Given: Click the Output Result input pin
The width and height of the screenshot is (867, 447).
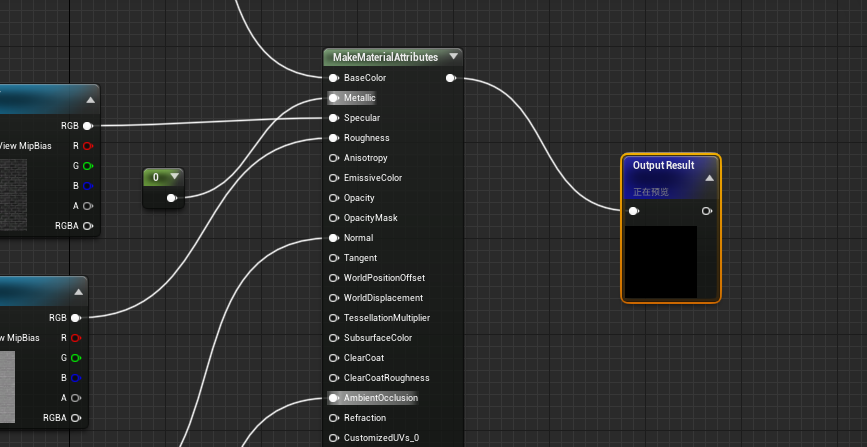Looking at the screenshot, I should (634, 211).
